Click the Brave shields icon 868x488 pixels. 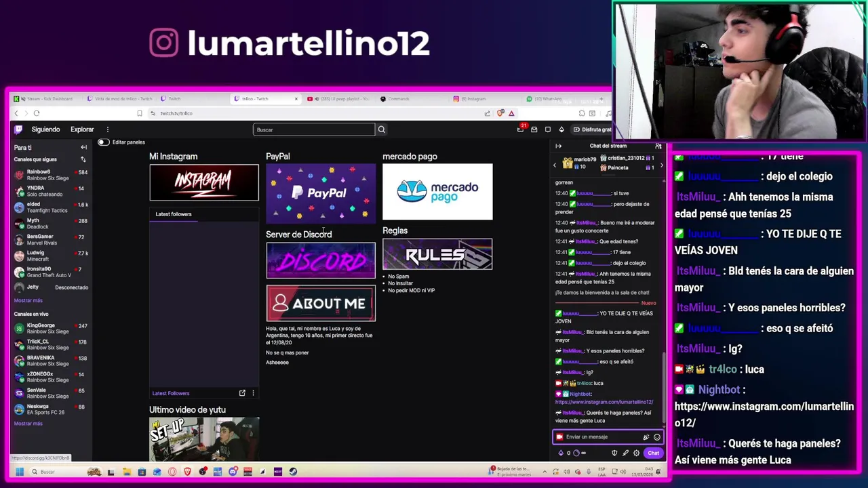coord(500,113)
